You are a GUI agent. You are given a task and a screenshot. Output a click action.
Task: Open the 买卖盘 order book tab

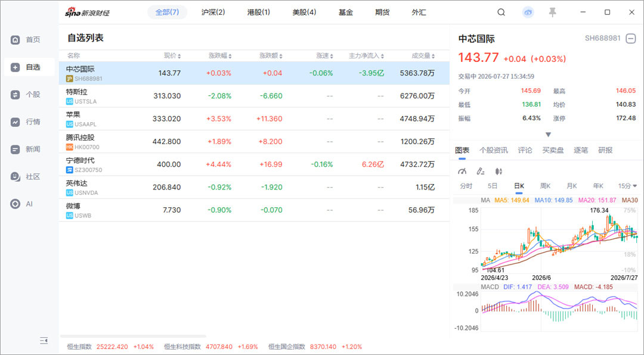pyautogui.click(x=553, y=150)
